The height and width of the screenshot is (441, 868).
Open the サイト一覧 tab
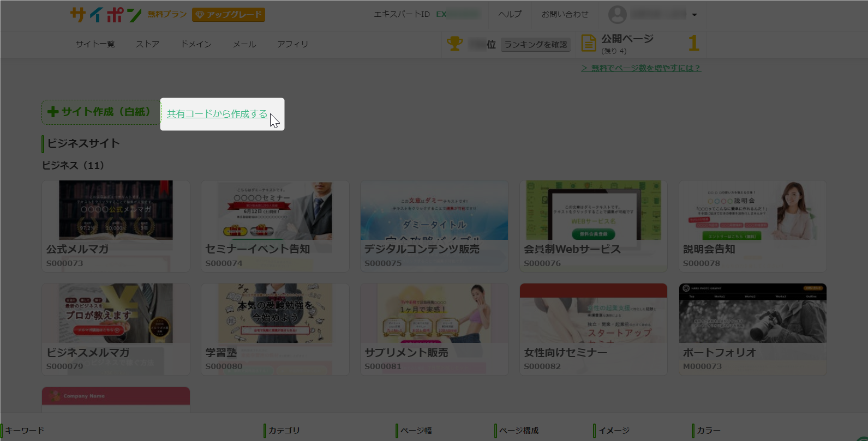tap(95, 44)
